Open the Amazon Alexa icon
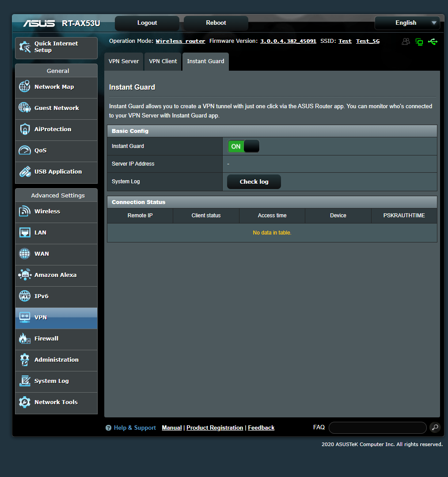 (25, 275)
